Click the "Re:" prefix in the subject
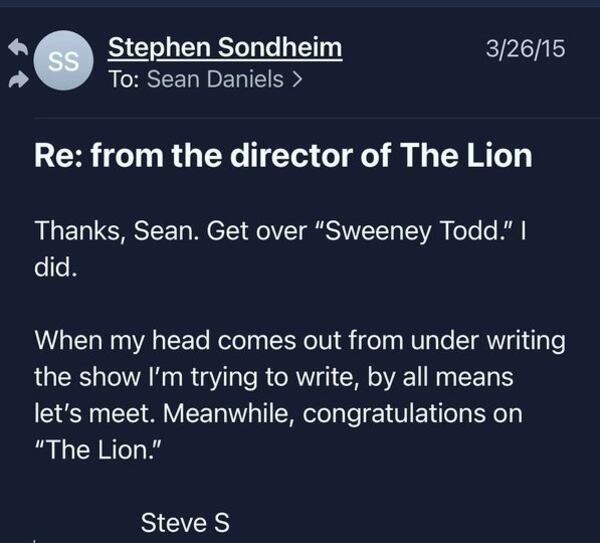The image size is (600, 543). [57, 157]
